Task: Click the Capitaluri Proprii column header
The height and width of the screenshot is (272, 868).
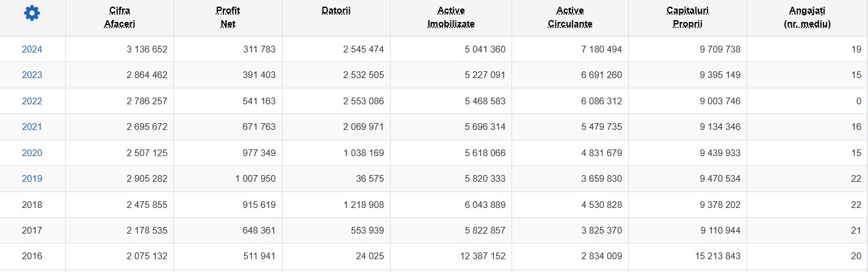Action: click(x=688, y=18)
